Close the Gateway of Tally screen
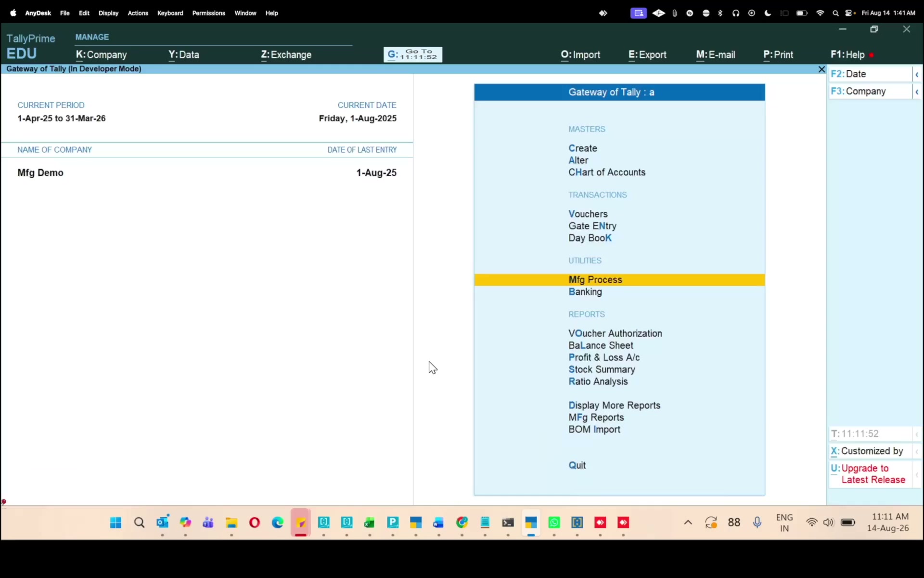 (x=821, y=69)
